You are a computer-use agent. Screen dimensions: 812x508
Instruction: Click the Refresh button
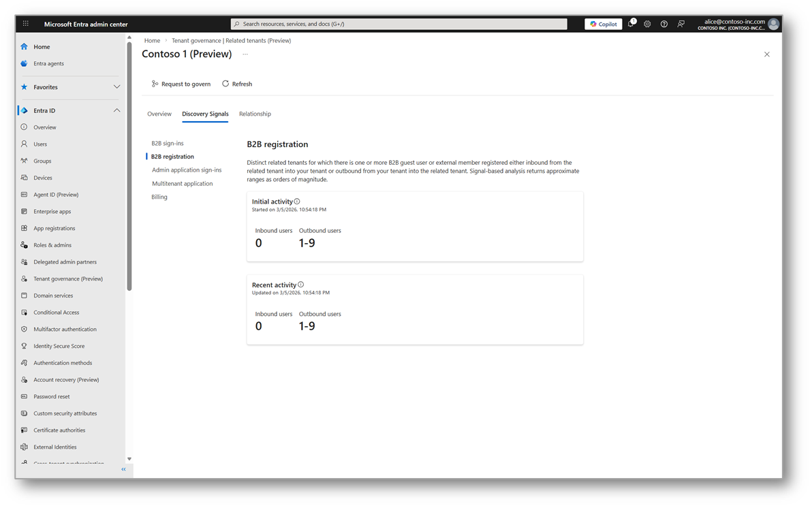(x=237, y=84)
